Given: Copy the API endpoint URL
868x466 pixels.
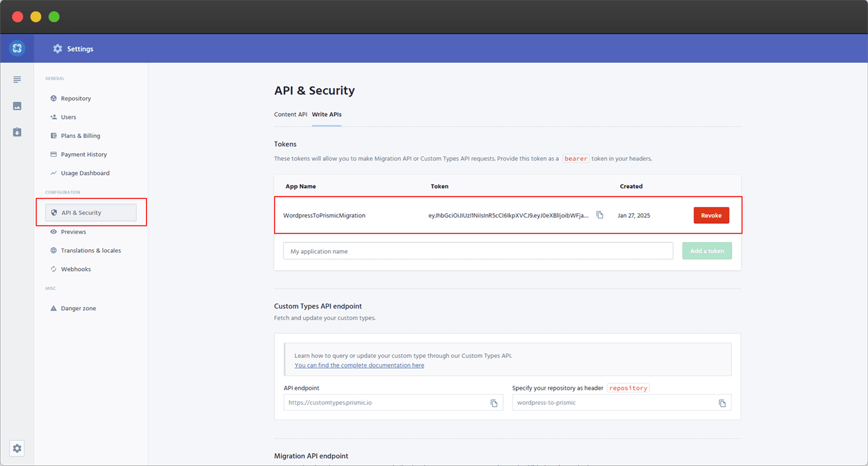Looking at the screenshot, I should [x=494, y=403].
